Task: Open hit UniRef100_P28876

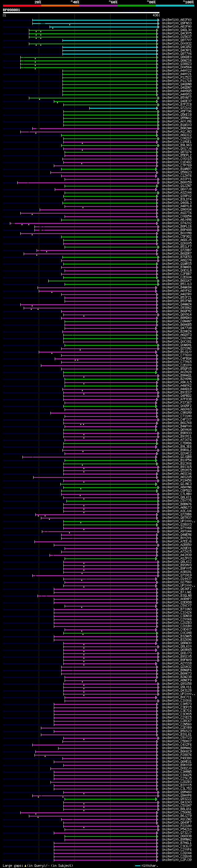Action: (x=177, y=755)
